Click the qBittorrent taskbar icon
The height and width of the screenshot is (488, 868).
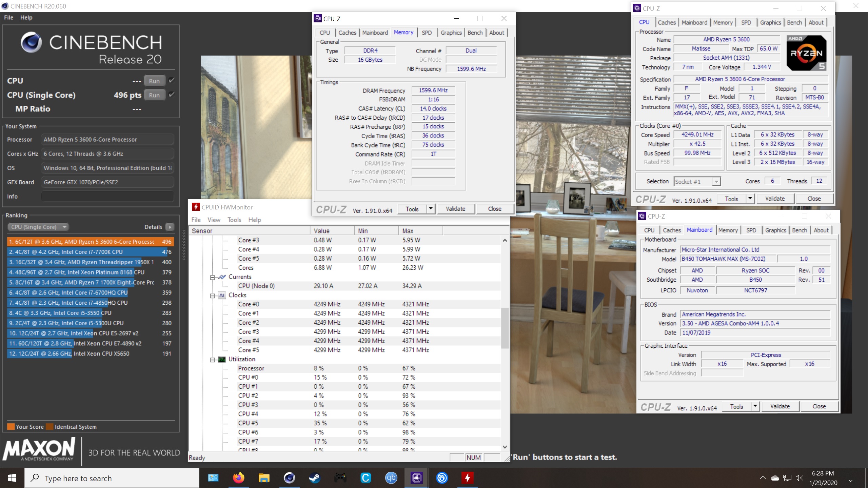(391, 478)
